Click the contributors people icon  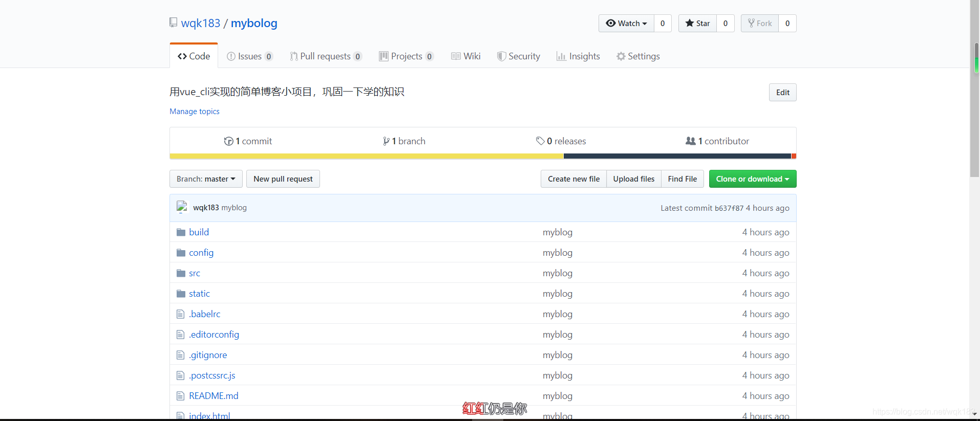(x=691, y=141)
